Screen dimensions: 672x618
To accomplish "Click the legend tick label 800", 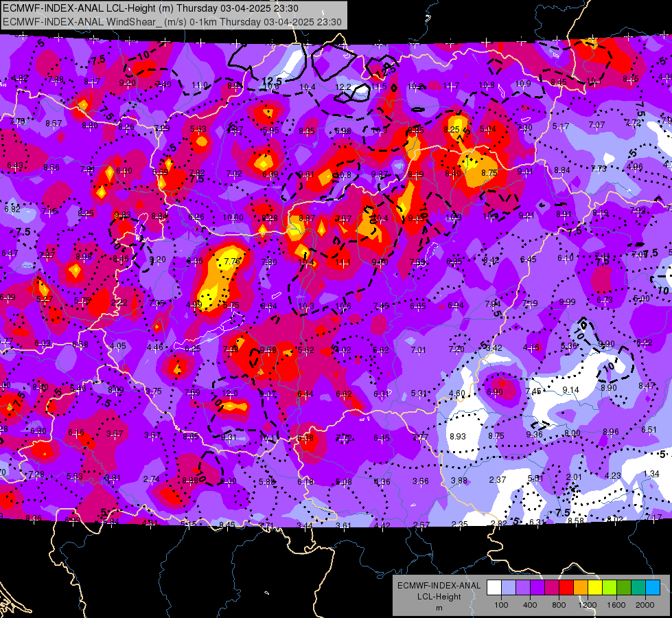I will point(559,605).
